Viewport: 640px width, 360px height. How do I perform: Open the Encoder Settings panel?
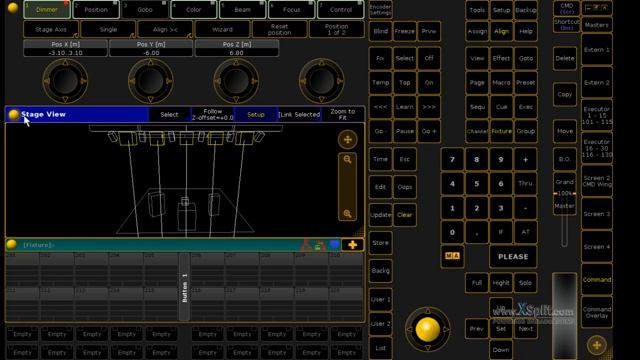(380, 9)
